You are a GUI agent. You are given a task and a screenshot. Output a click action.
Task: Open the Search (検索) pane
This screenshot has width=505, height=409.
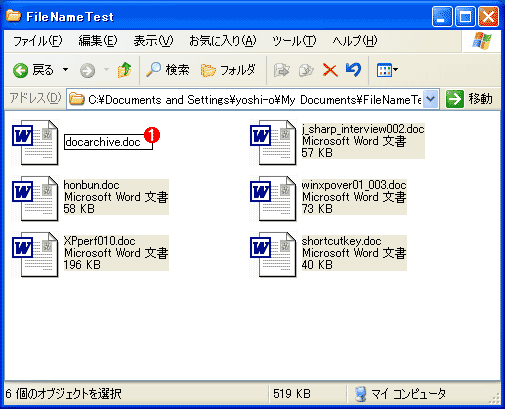point(168,70)
